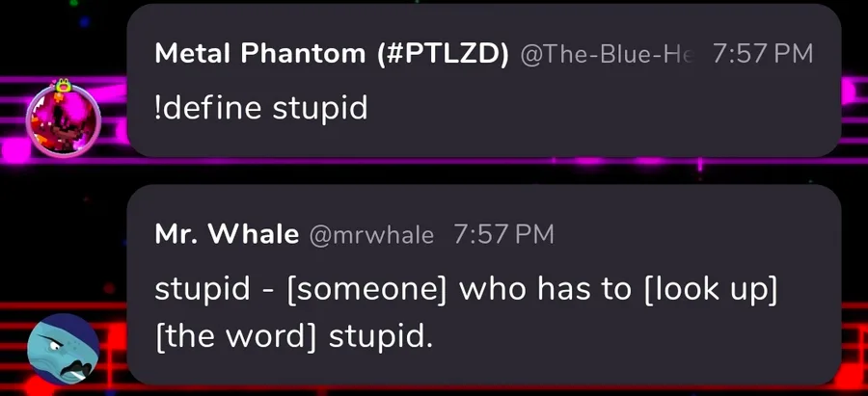Screen dimensions: 868x396
Task: Select the [someone] bracketed word
Action: tap(367, 289)
